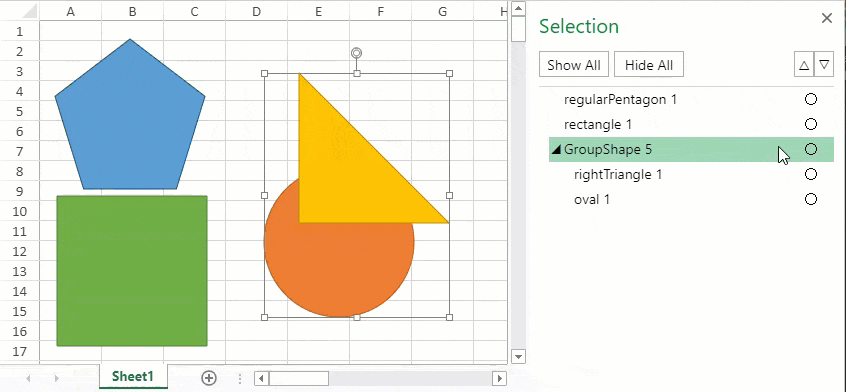
Task: Hide the regularPentagon 1 shape
Action: tap(810, 99)
